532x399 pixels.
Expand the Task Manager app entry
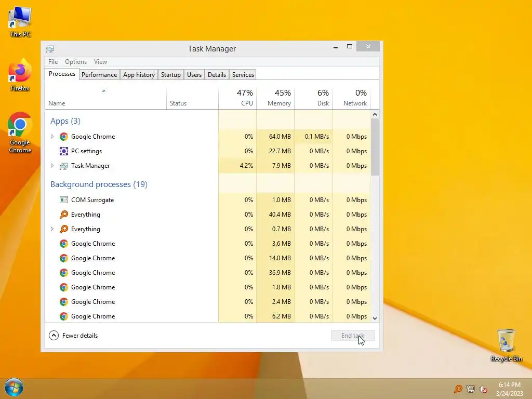pyautogui.click(x=52, y=166)
